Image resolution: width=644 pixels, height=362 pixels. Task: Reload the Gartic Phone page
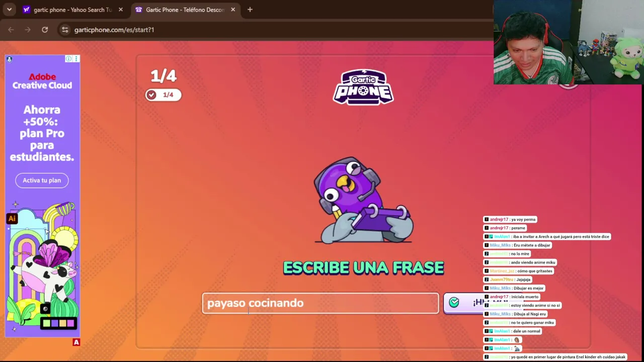(x=45, y=30)
